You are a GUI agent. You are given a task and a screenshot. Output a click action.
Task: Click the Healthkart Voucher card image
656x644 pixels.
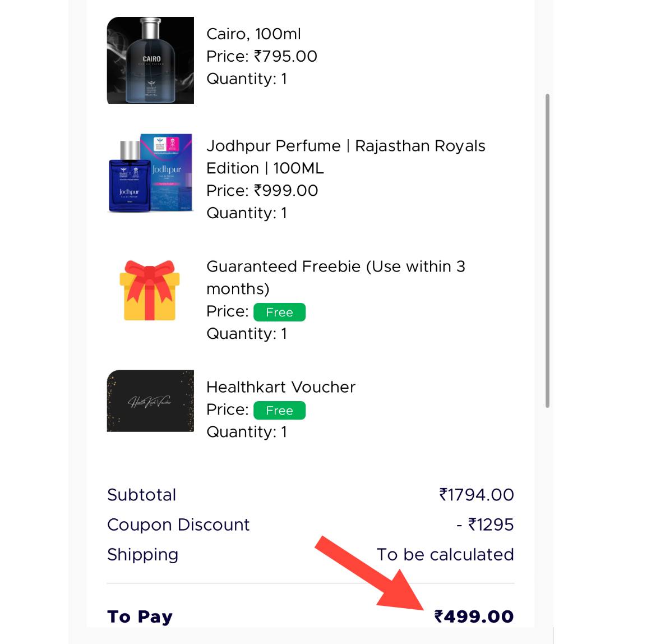point(149,401)
